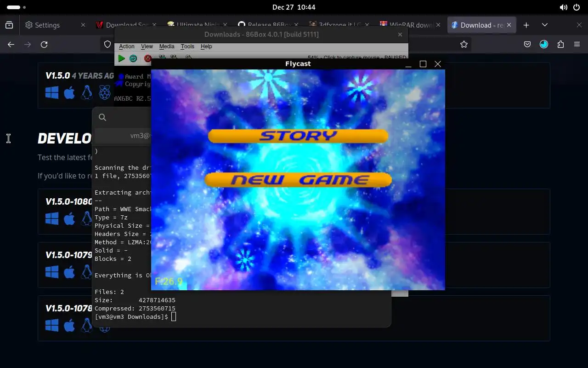Click the teal reset icon in 86Box toolbar
The width and height of the screenshot is (588, 368).
[133, 58]
